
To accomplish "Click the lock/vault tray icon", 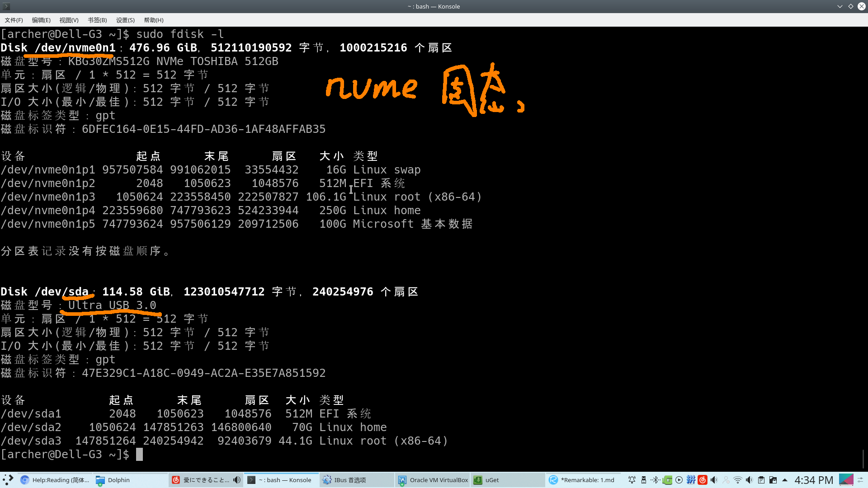I will tap(773, 480).
